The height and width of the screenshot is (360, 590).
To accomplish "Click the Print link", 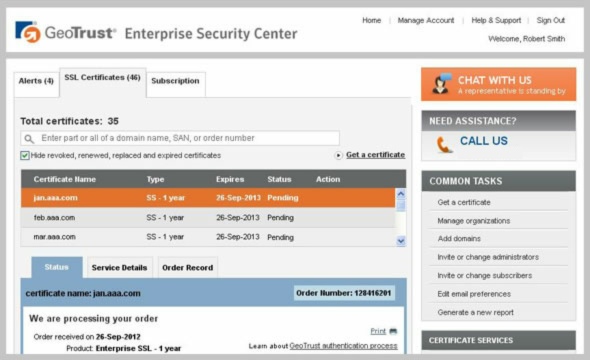I will click(378, 331).
